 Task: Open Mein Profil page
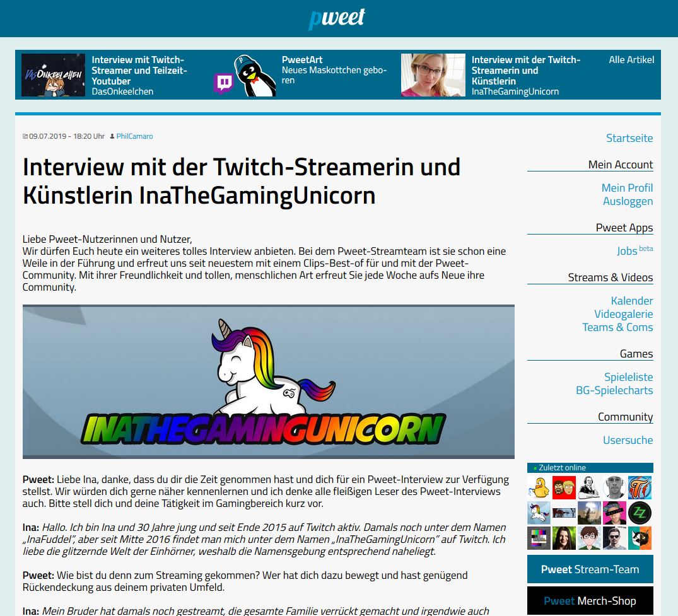tap(627, 188)
